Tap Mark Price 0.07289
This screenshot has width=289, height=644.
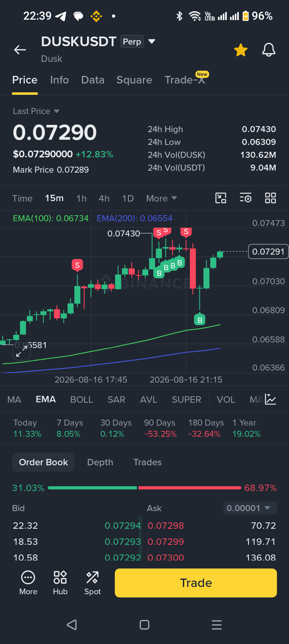51,170
